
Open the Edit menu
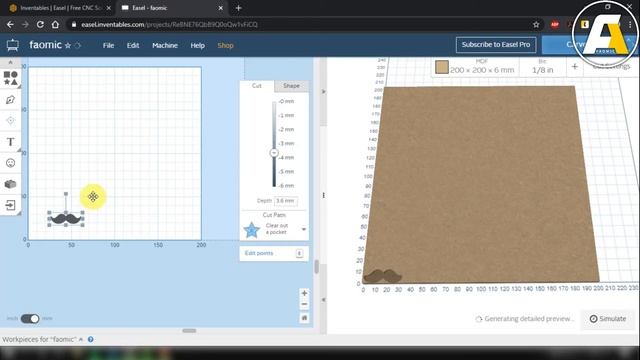point(133,45)
